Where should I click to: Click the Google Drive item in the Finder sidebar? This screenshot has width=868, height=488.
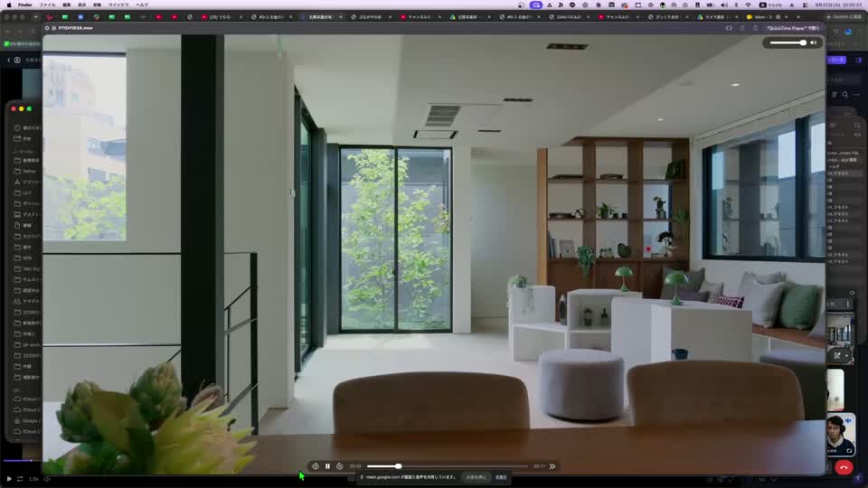(26, 420)
